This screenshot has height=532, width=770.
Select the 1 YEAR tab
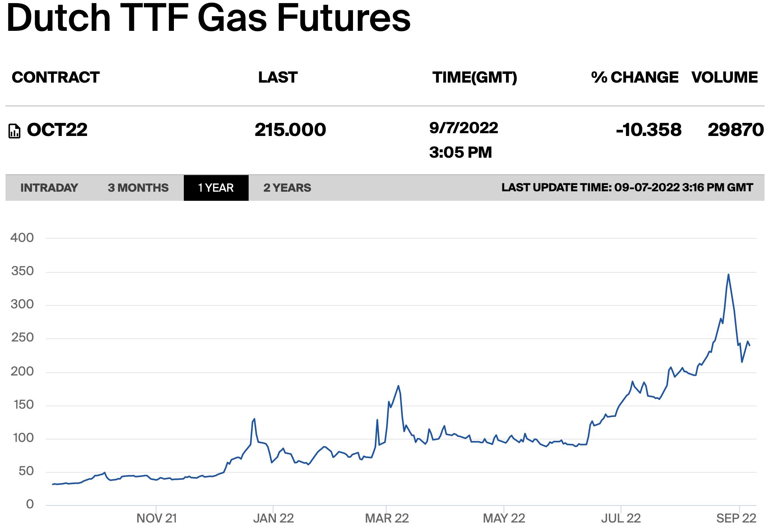tap(216, 188)
